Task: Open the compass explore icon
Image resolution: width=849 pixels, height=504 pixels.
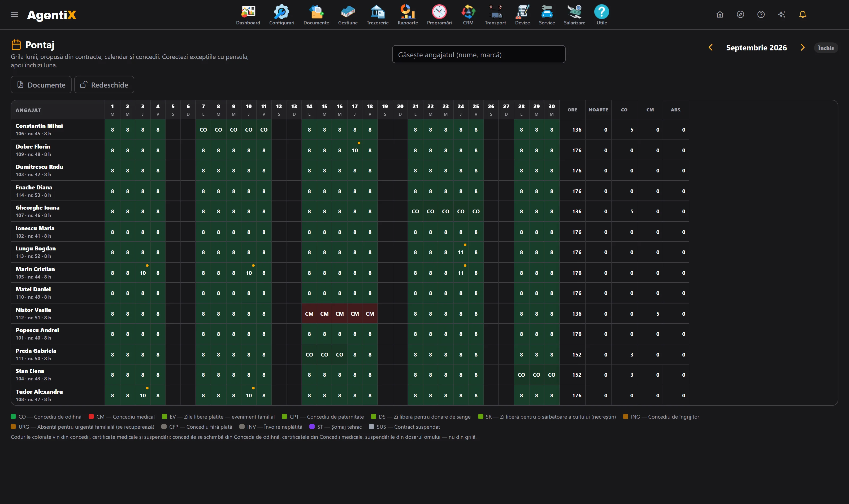Action: 740,14
